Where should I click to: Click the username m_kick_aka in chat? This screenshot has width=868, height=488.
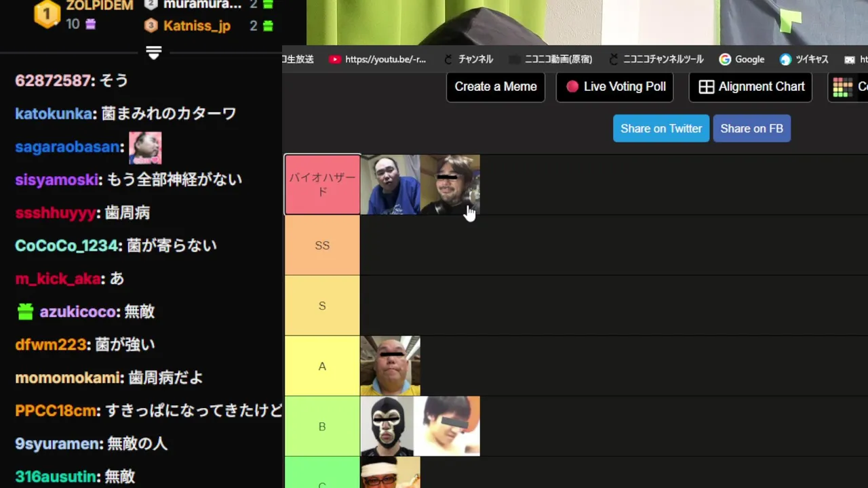pos(58,279)
